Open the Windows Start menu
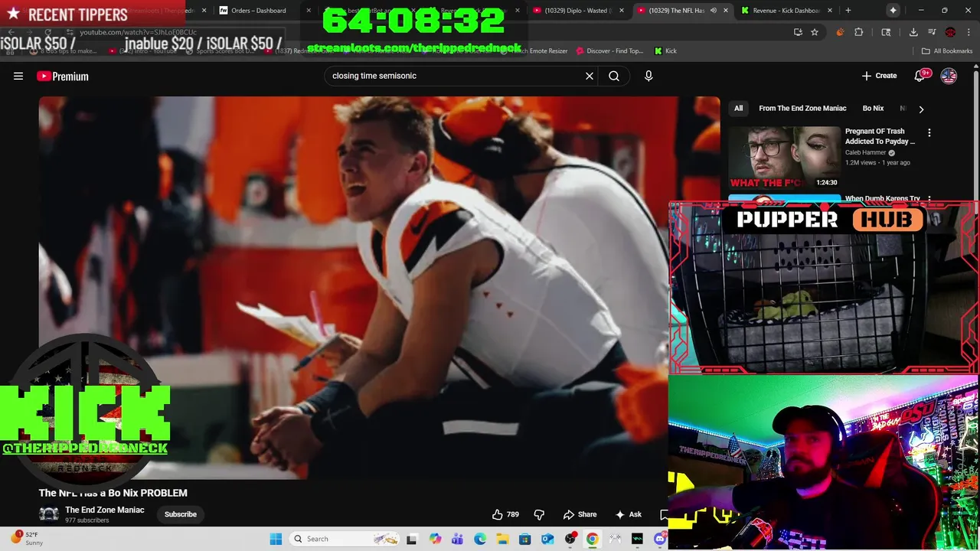The width and height of the screenshot is (980, 551). 276,539
